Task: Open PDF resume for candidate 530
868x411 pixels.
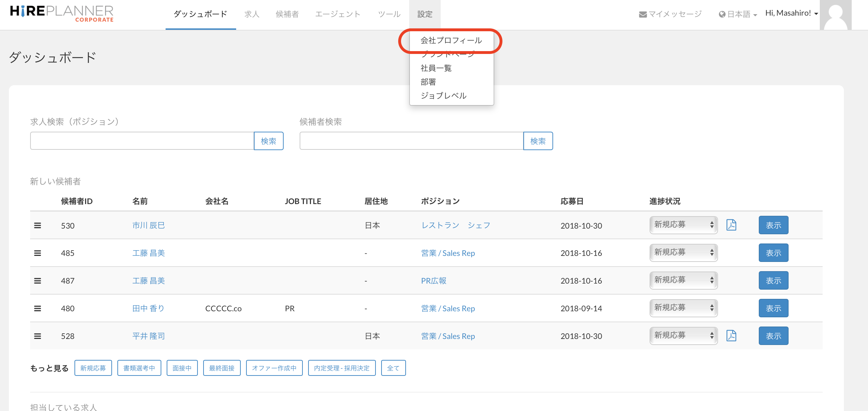Action: pyautogui.click(x=731, y=225)
